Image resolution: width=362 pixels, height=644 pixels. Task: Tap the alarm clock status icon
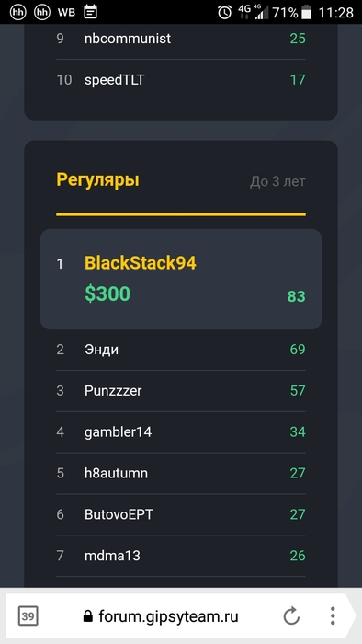(x=224, y=12)
